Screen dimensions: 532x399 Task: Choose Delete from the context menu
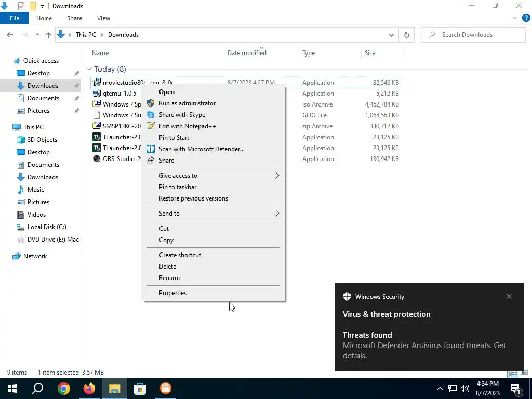(213, 267)
